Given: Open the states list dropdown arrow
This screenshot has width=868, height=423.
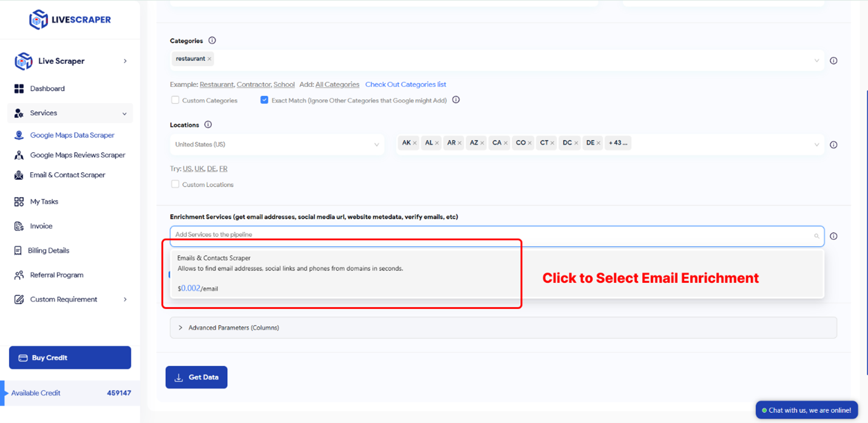Looking at the screenshot, I should pos(816,144).
